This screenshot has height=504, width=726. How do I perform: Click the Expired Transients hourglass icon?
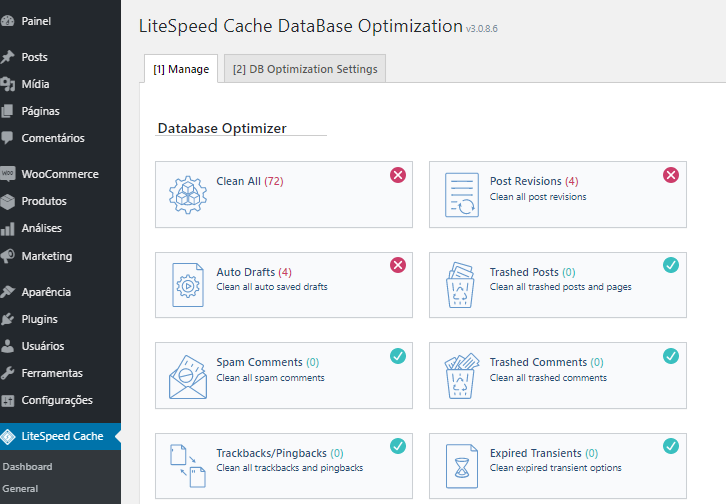[461, 464]
